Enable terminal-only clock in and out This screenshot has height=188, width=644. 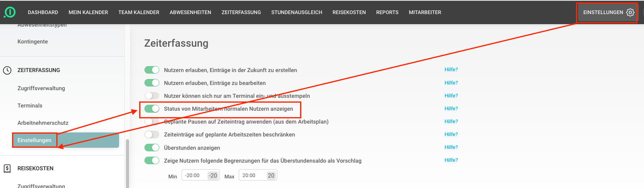(152, 96)
